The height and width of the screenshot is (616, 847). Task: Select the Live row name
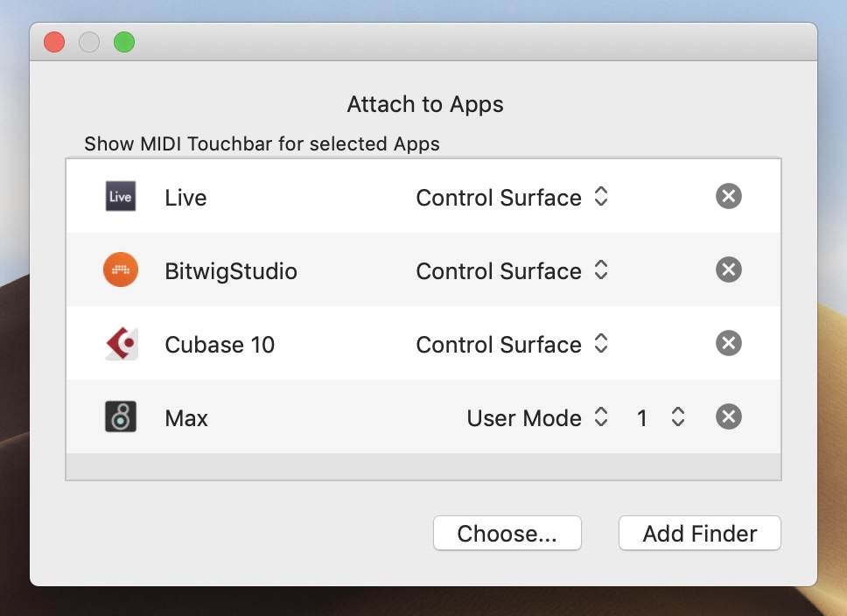(185, 198)
